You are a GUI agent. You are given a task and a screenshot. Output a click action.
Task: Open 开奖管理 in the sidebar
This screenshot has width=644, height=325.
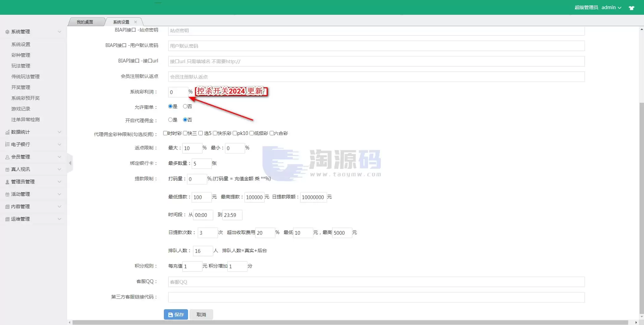pos(21,87)
